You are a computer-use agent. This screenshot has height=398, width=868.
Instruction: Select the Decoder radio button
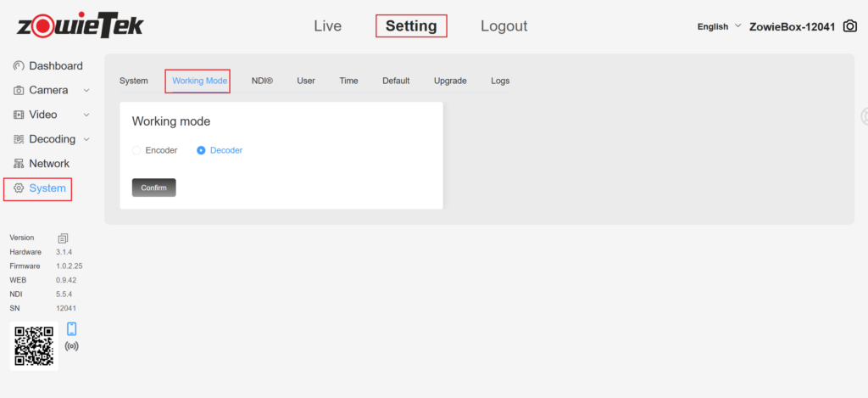click(201, 150)
